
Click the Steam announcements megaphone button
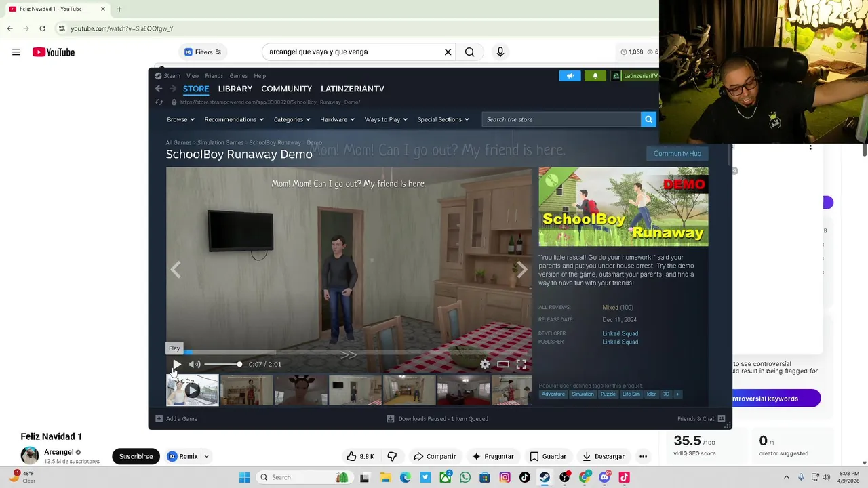pos(570,76)
